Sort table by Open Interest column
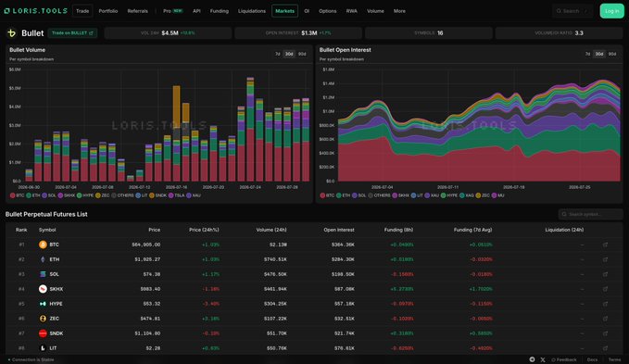Image resolution: width=629 pixels, height=364 pixels. 339,230
